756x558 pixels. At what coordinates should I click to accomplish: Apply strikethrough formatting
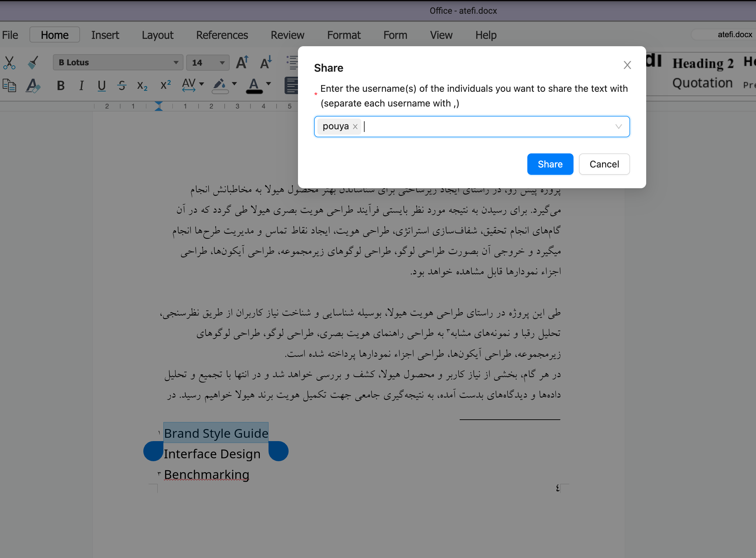click(122, 85)
